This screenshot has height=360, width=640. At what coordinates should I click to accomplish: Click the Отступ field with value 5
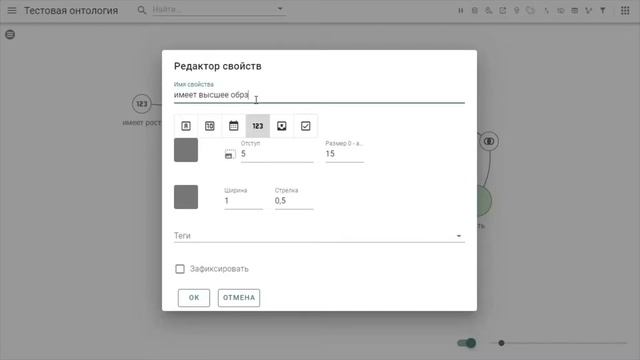click(277, 154)
